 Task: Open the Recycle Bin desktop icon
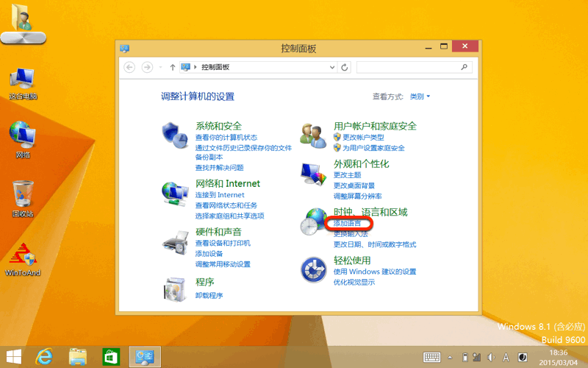pos(24,195)
